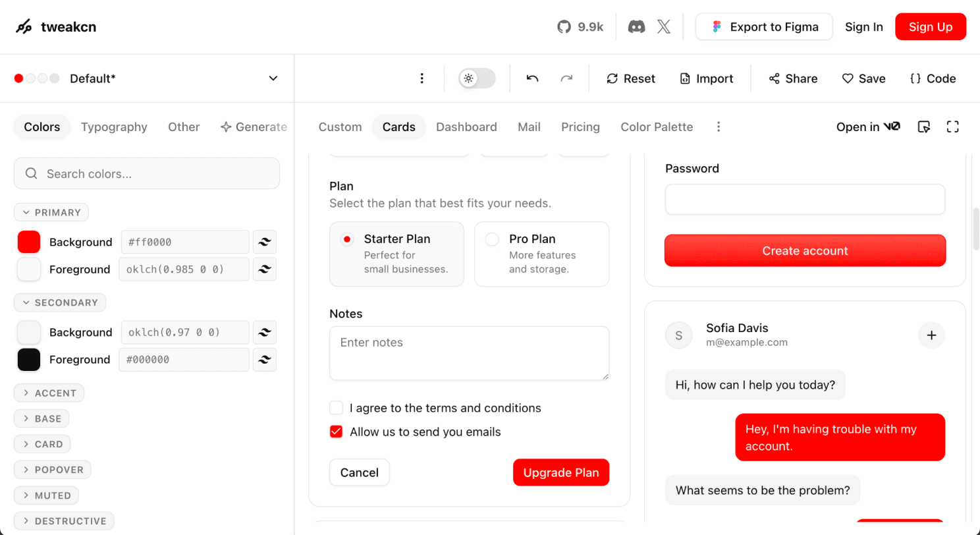The image size is (980, 535).
Task: Click the Export to Figma button
Action: pos(764,27)
